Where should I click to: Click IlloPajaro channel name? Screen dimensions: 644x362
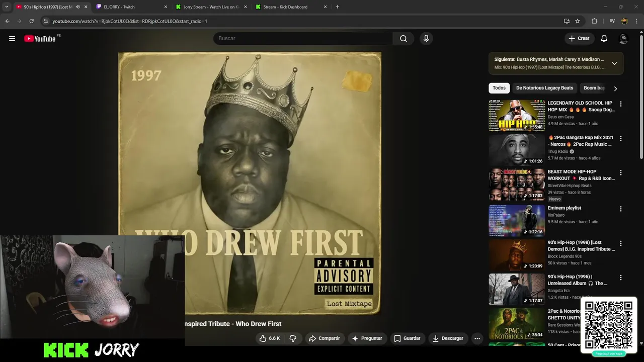(556, 215)
